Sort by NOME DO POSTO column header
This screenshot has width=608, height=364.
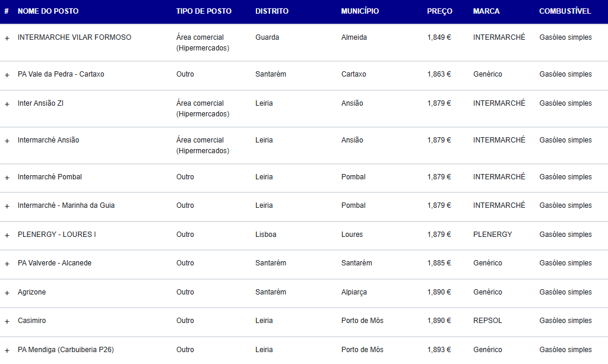(x=48, y=11)
